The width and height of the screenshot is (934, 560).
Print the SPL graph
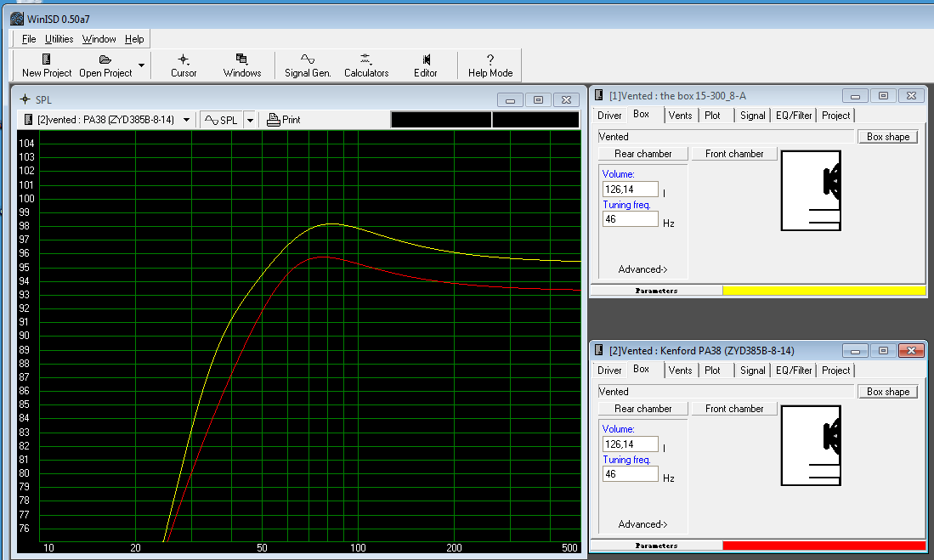[284, 120]
